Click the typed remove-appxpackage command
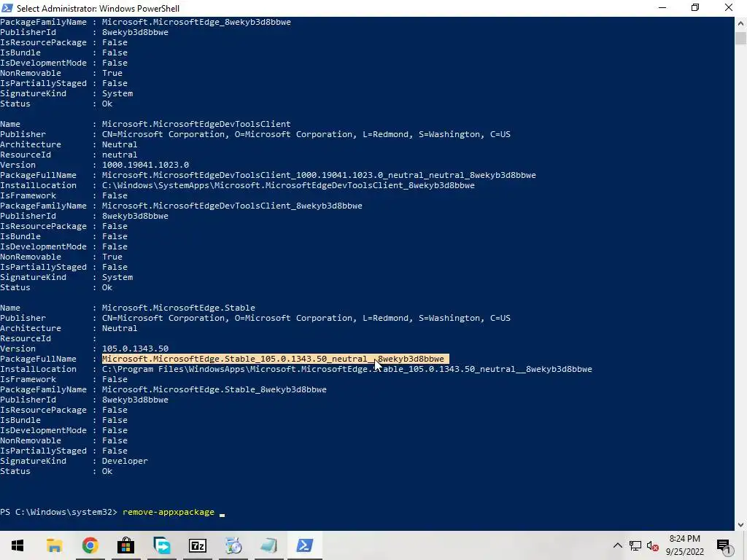The height and width of the screenshot is (560, 747). [x=169, y=512]
